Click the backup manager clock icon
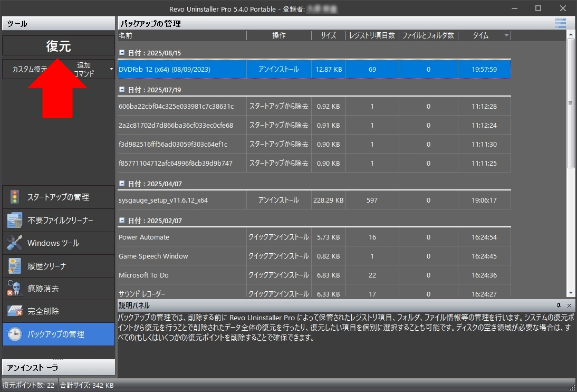Screen dimensions: 577x392 tap(15, 334)
